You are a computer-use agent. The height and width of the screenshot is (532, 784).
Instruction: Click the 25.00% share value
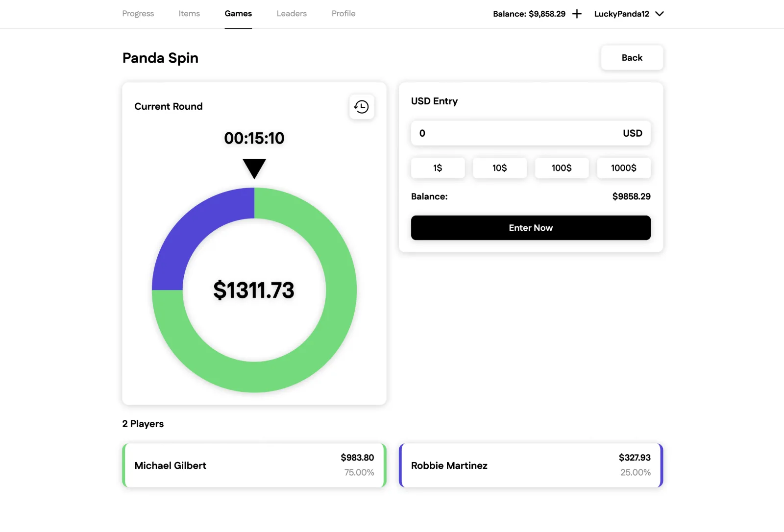tap(636, 472)
